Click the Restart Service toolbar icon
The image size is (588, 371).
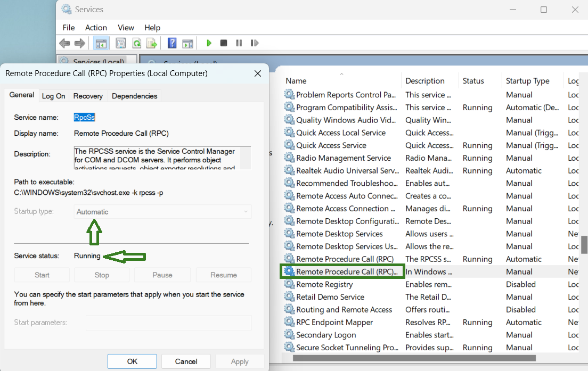[254, 43]
